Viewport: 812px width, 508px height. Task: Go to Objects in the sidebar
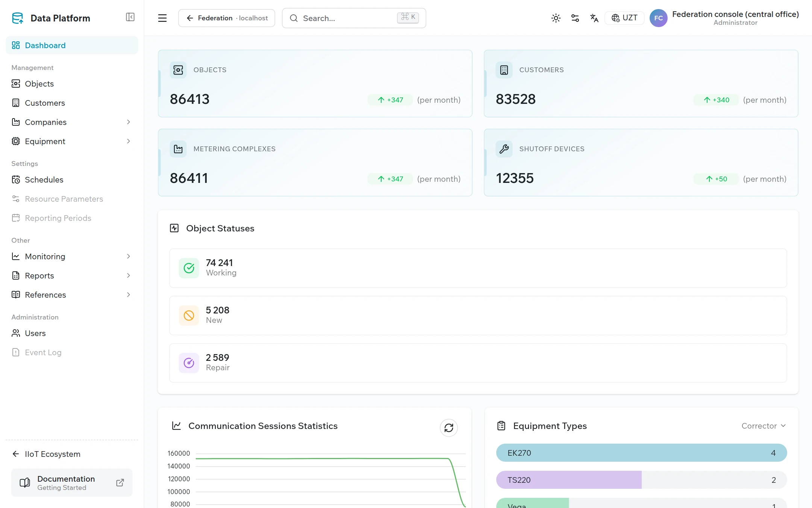tap(72, 84)
